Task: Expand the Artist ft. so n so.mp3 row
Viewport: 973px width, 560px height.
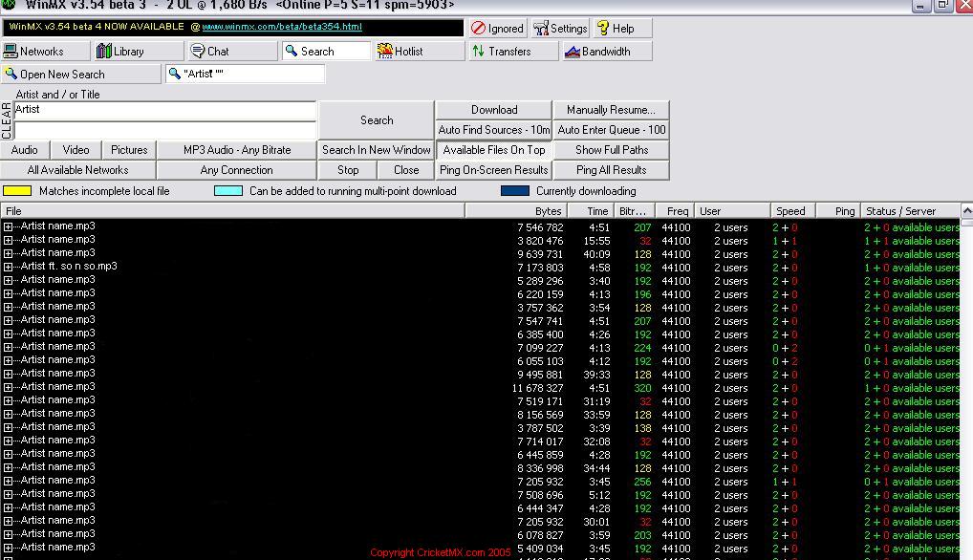Action: (8, 268)
